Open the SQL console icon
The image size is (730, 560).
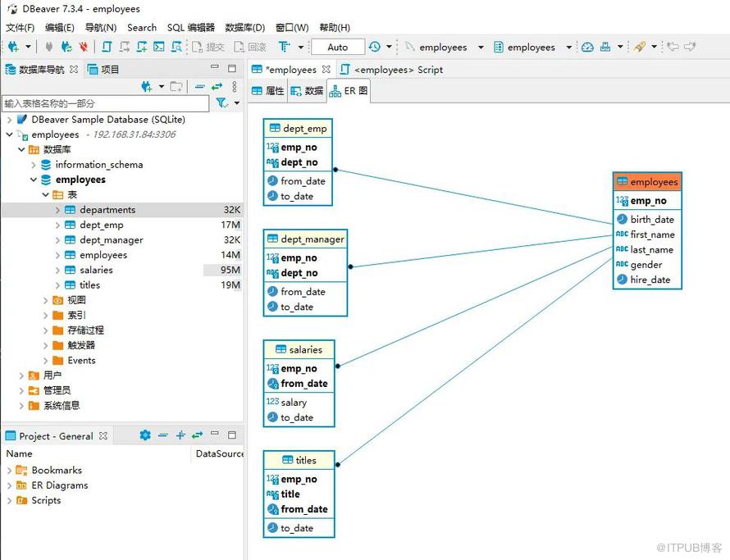(159, 47)
